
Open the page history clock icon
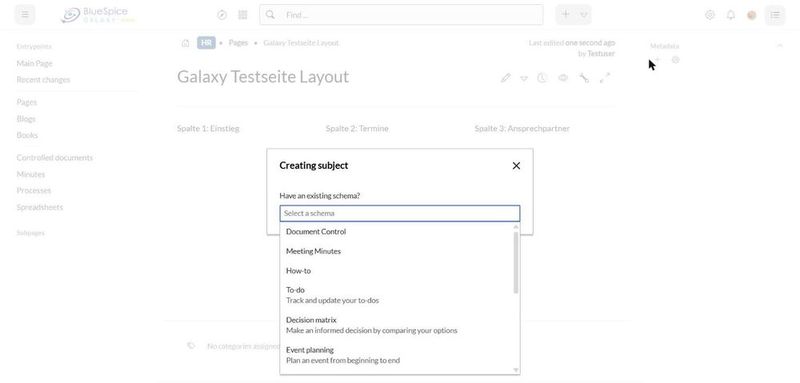point(542,78)
